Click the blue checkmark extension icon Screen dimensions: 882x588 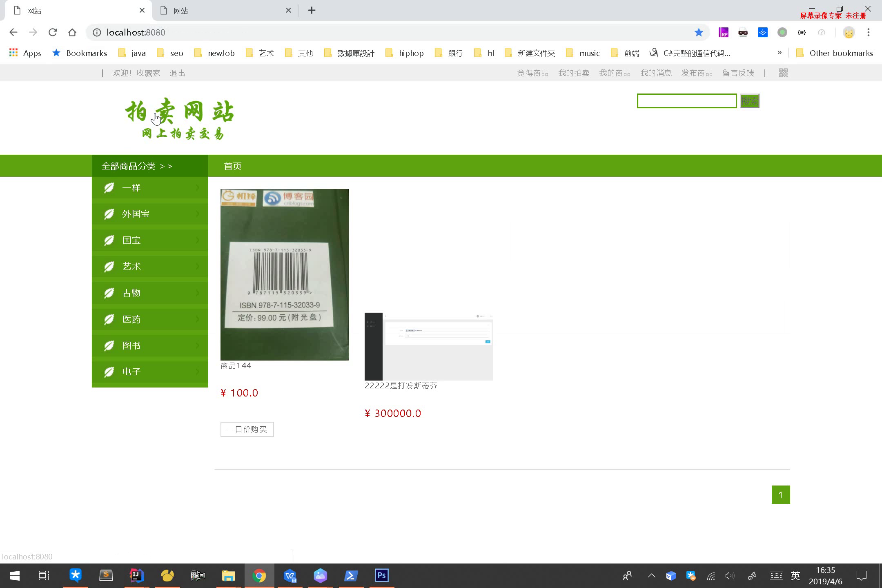[x=762, y=32]
